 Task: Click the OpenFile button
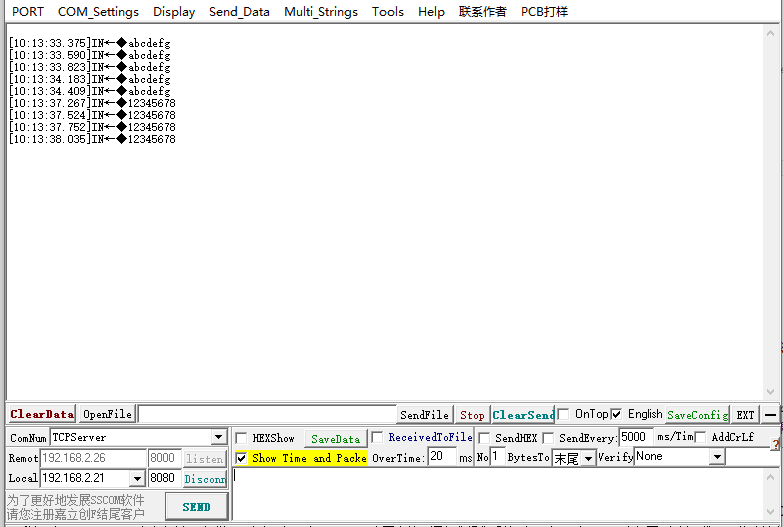107,414
